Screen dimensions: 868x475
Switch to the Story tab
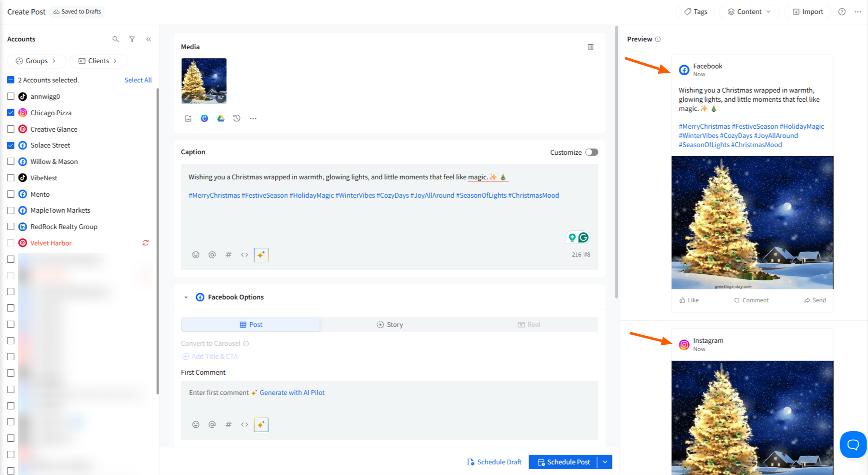[x=390, y=325]
